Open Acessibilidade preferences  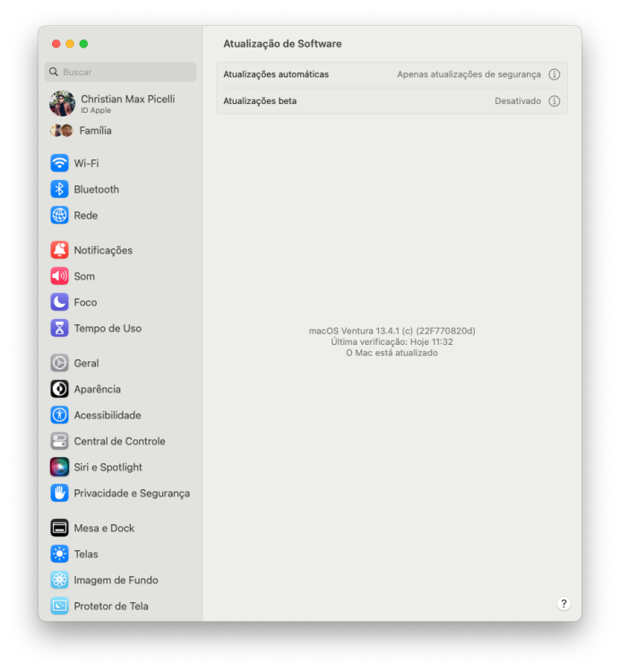(x=120, y=415)
